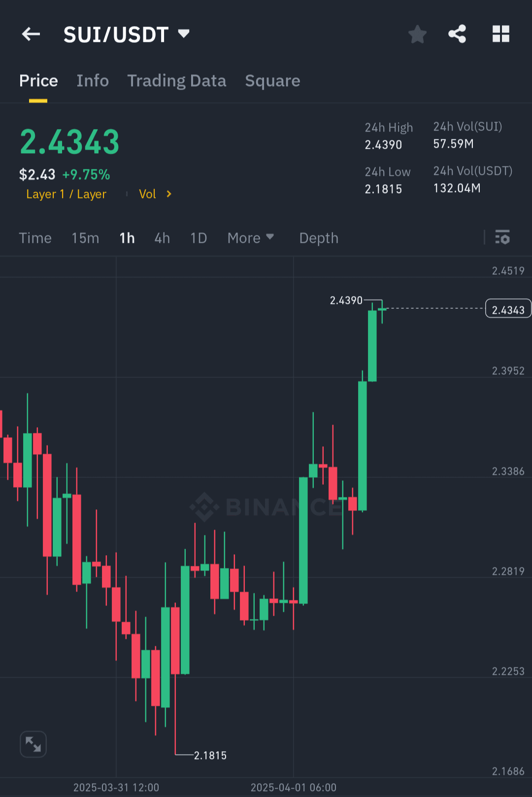Open the Time interval option
The height and width of the screenshot is (797, 532).
click(x=35, y=238)
